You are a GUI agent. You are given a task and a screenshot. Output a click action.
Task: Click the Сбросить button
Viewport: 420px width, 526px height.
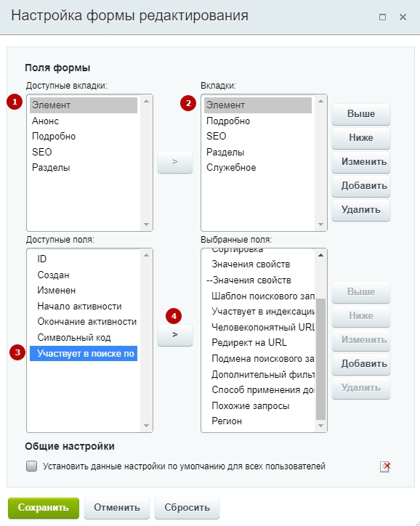pyautogui.click(x=187, y=508)
